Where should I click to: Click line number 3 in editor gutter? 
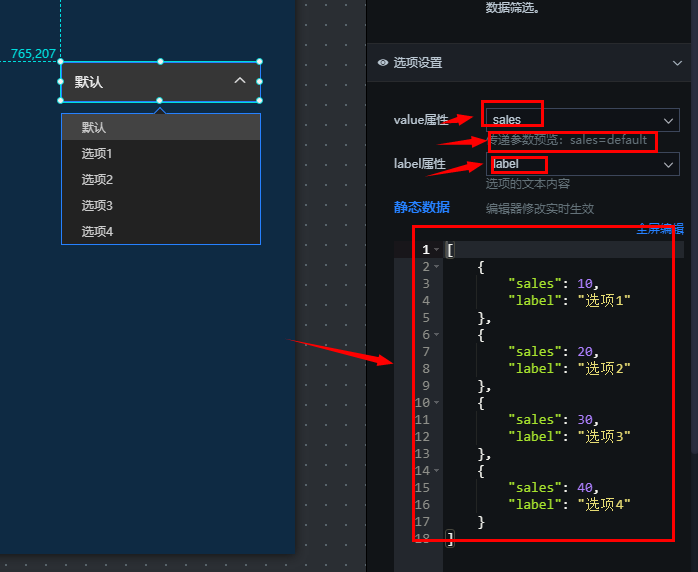(426, 284)
